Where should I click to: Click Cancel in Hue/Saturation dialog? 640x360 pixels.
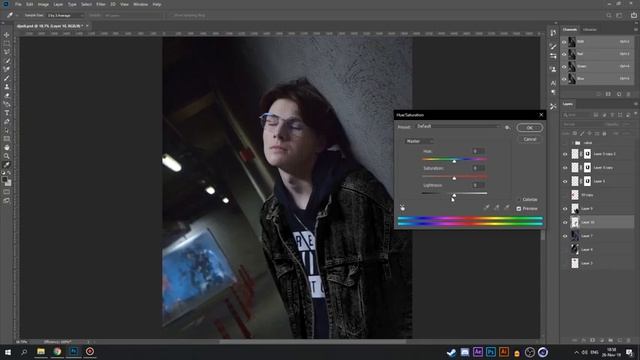pyautogui.click(x=529, y=139)
